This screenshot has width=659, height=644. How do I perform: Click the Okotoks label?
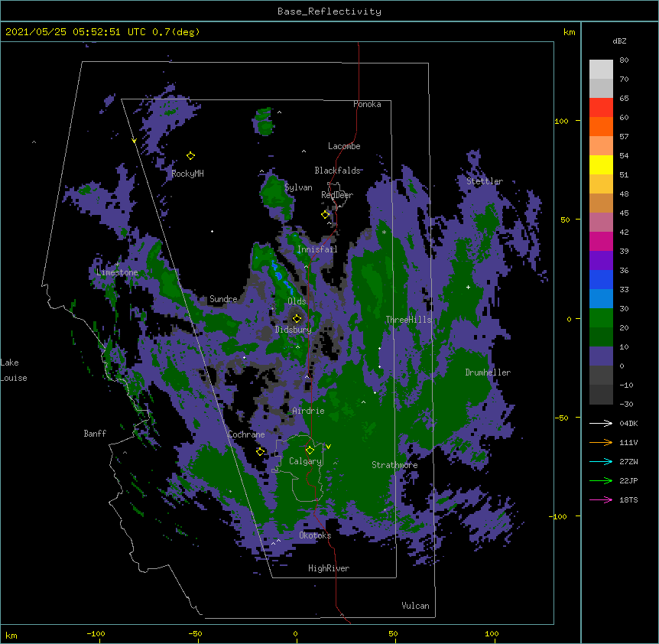(315, 535)
